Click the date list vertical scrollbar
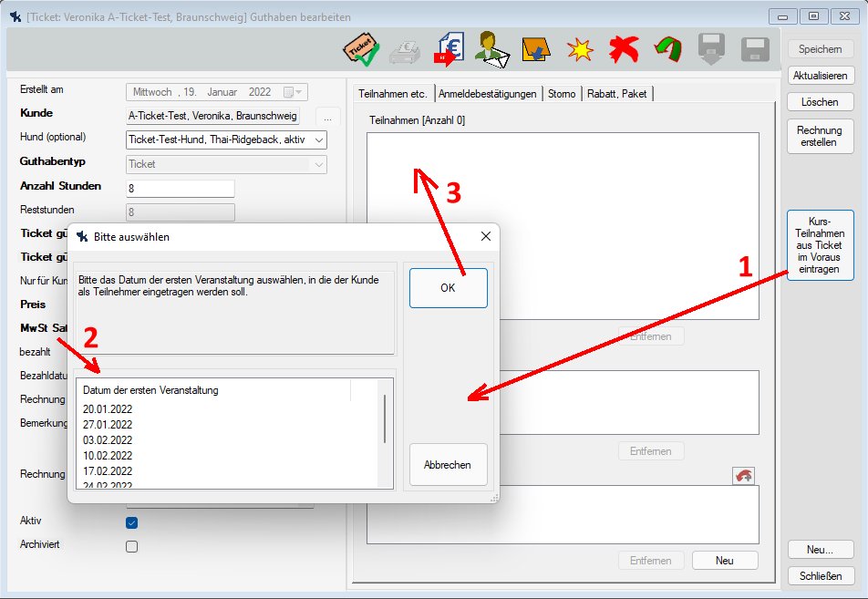 point(385,419)
